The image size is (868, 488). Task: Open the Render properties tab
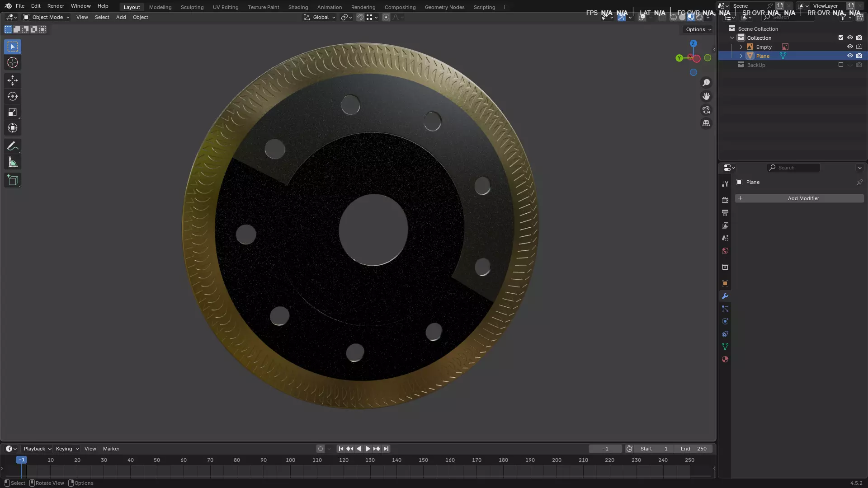725,200
